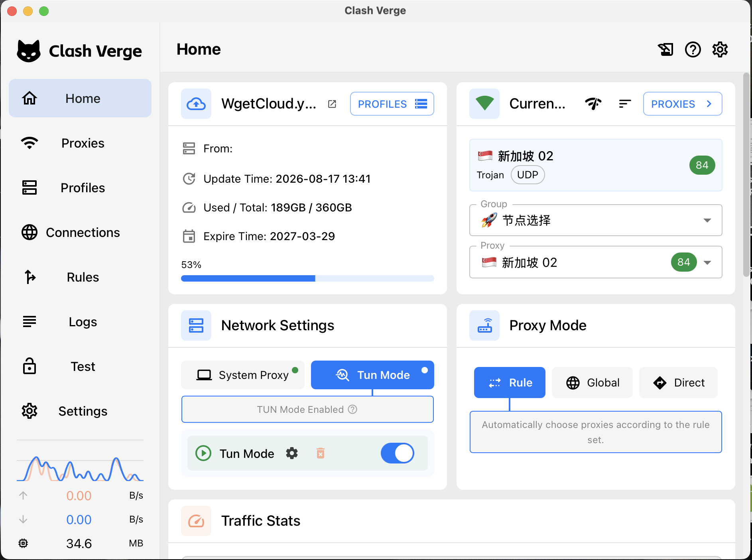The height and width of the screenshot is (560, 752).
Task: Click the Trojan protocol label
Action: pyautogui.click(x=490, y=175)
